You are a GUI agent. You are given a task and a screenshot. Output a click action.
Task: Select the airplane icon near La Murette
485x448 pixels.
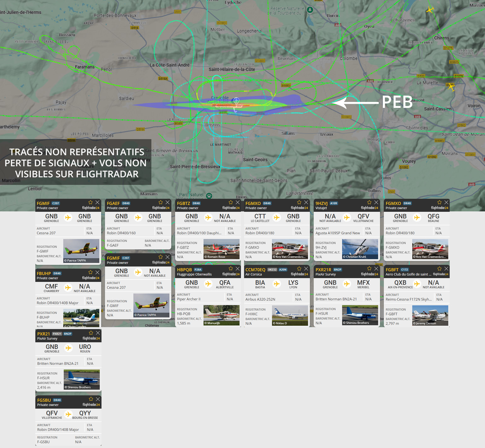451,87
